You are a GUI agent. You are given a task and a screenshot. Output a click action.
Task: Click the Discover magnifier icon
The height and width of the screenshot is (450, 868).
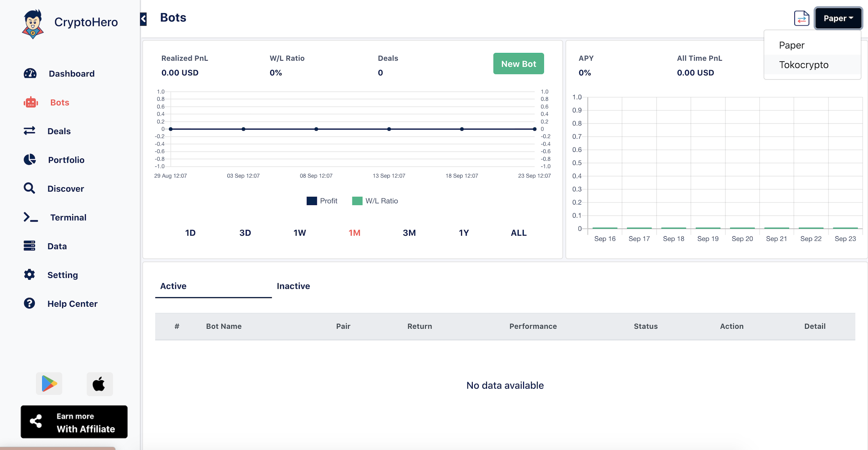[29, 188]
